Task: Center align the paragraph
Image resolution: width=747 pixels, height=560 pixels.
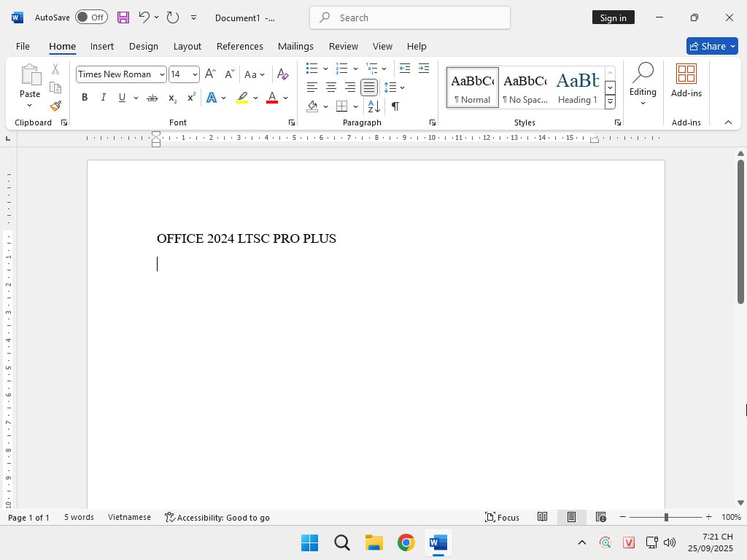Action: (x=330, y=87)
